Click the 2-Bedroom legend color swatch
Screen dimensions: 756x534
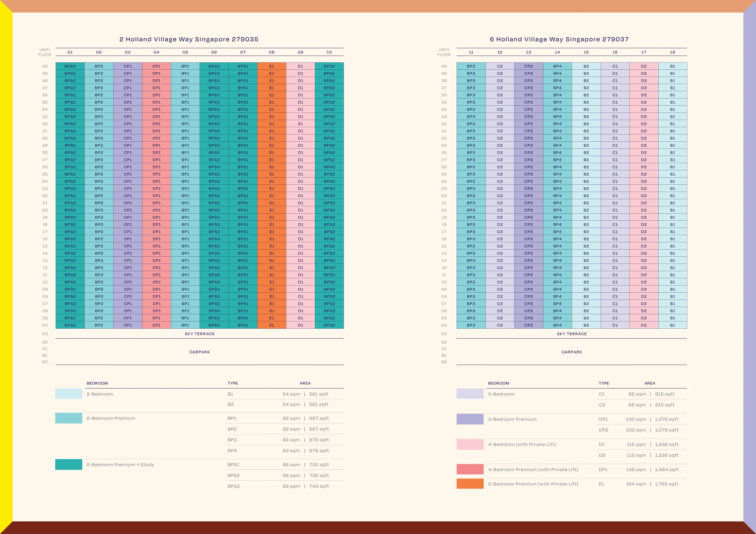click(x=69, y=394)
